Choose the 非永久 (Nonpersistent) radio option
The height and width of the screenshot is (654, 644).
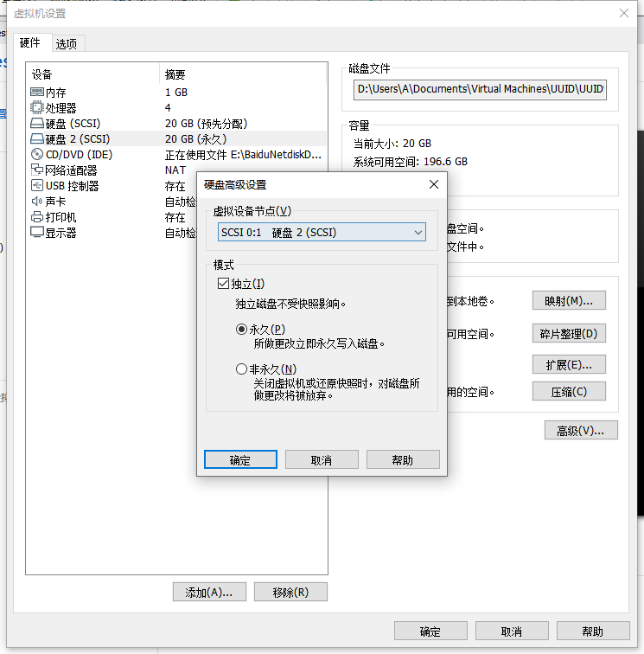pyautogui.click(x=242, y=369)
